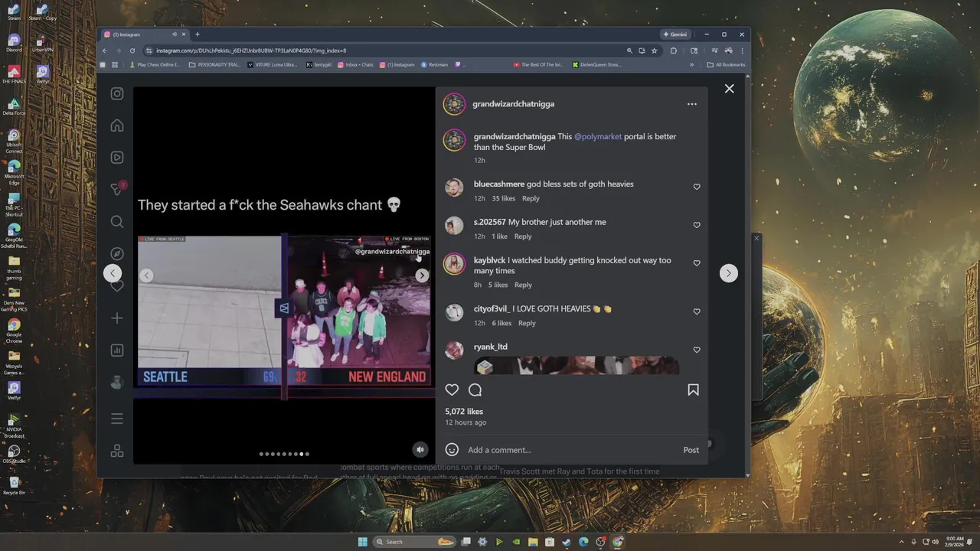Like the post with the heart icon
Screen dimensions: 980x551
(x=452, y=390)
